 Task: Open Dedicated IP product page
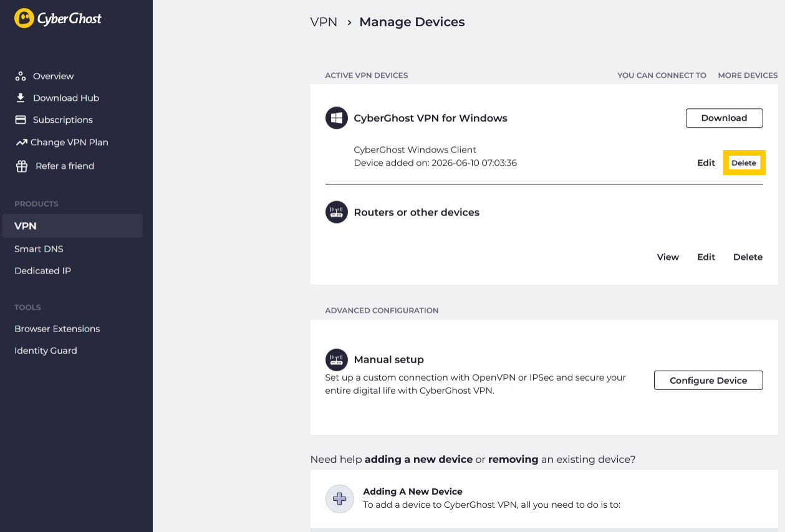[x=42, y=271]
